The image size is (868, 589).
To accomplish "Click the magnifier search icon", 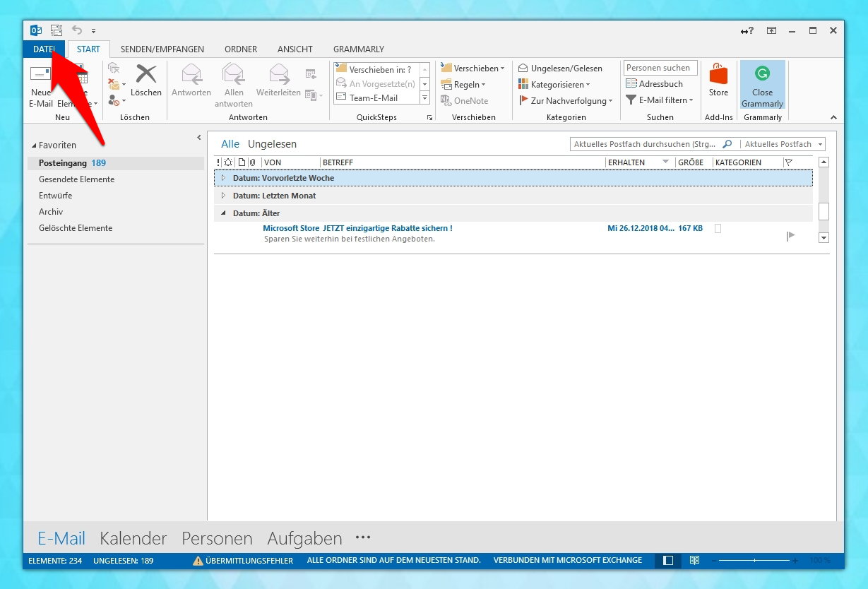I will (727, 144).
